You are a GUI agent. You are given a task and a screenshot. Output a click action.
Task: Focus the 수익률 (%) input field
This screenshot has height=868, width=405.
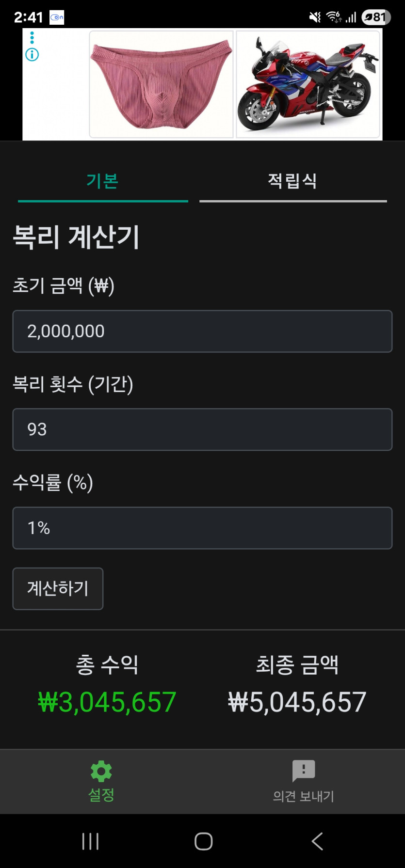[x=202, y=528]
